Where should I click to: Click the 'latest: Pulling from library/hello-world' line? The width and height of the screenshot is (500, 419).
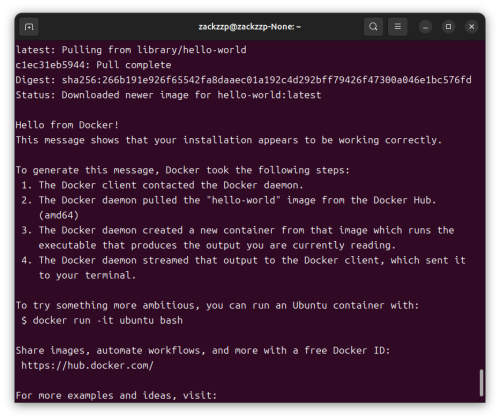[x=131, y=50]
